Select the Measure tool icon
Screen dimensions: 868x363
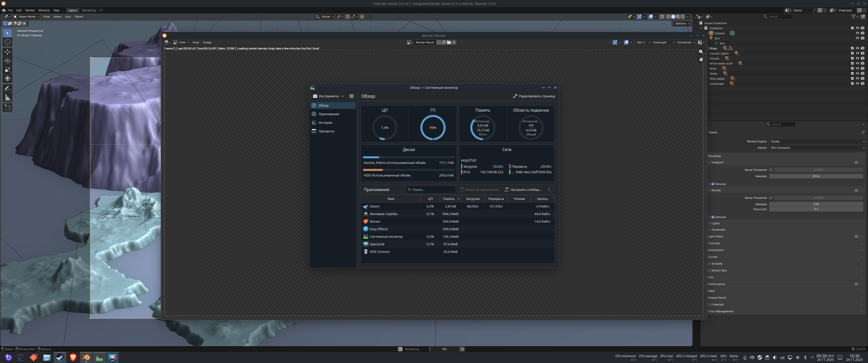point(7,98)
